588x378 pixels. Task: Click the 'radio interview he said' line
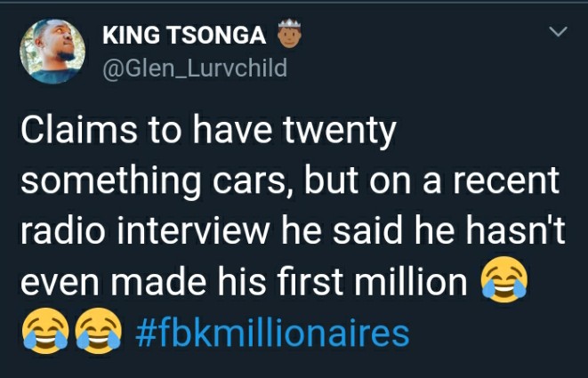click(x=293, y=229)
